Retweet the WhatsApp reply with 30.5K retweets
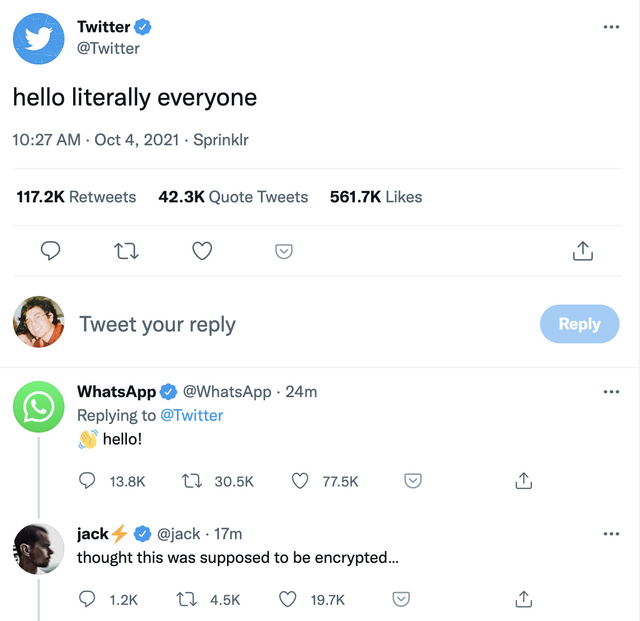Viewport: 640px width, 621px height. click(189, 481)
